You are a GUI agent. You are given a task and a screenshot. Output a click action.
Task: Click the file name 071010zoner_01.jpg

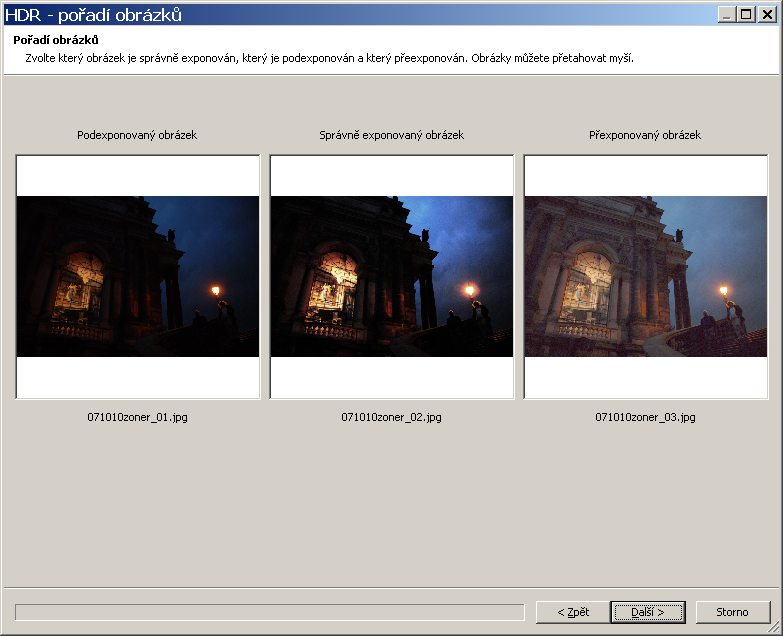[x=137, y=417]
